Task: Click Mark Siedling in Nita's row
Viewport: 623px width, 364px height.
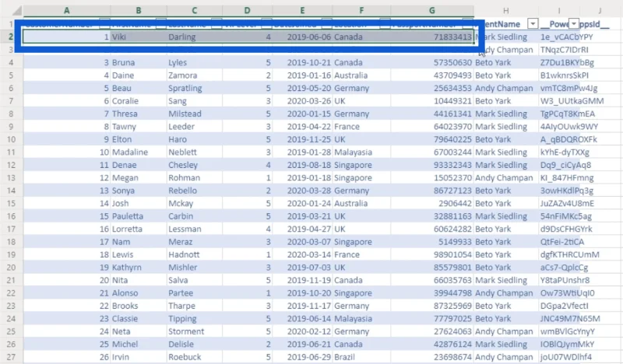Action: coord(505,280)
